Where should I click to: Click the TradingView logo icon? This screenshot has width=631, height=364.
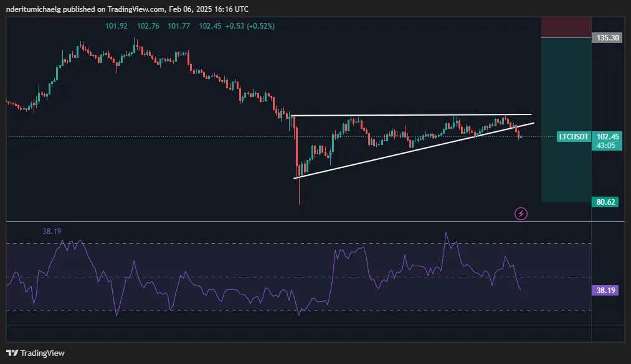tap(12, 353)
